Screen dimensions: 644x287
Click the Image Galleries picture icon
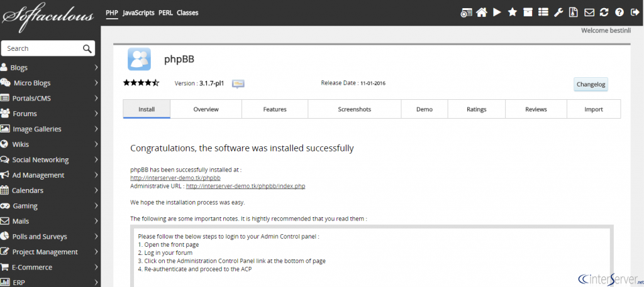5,128
